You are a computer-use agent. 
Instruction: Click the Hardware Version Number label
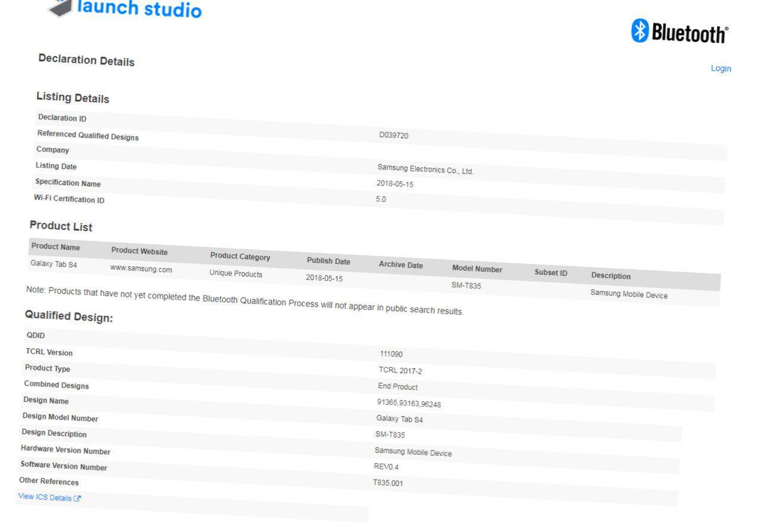point(66,450)
